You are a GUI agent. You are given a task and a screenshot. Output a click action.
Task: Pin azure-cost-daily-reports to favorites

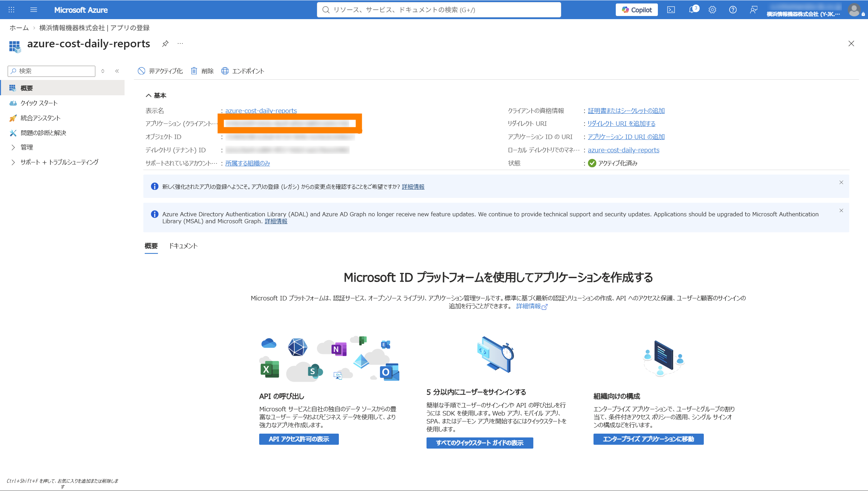tap(165, 43)
